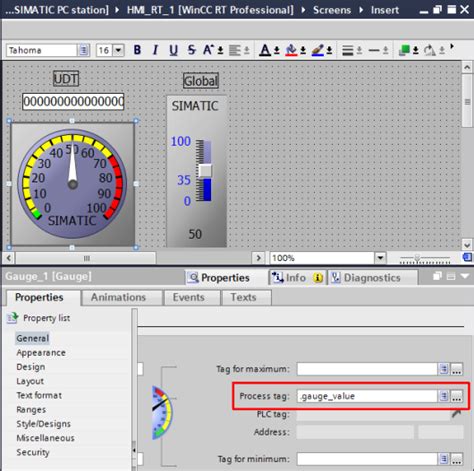Click the scroll left arrow
This screenshot has height=471, width=474.
9,258
